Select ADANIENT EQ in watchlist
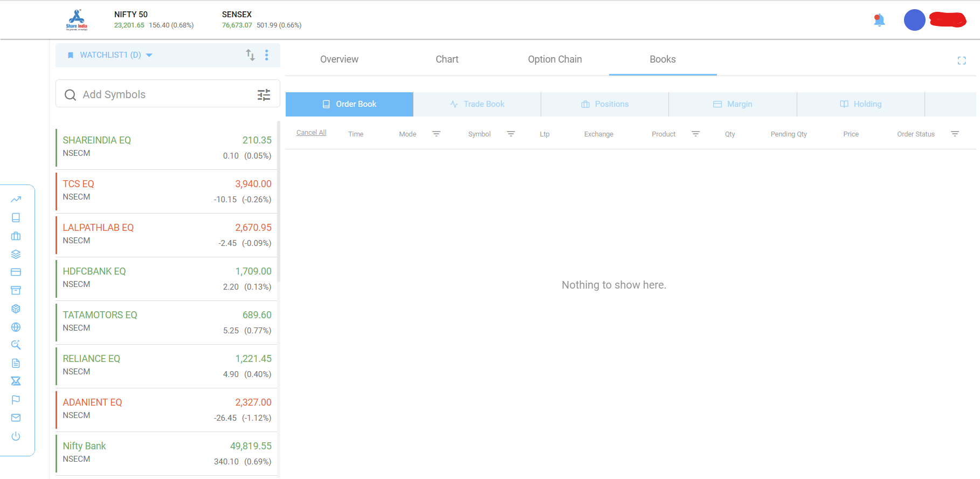Image resolution: width=980 pixels, height=479 pixels. [167, 410]
